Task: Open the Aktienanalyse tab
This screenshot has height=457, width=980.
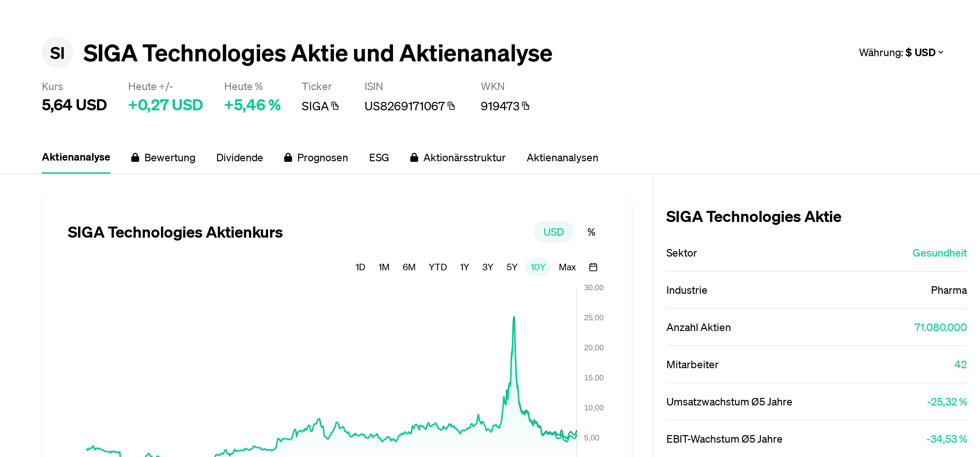Action: pos(76,157)
